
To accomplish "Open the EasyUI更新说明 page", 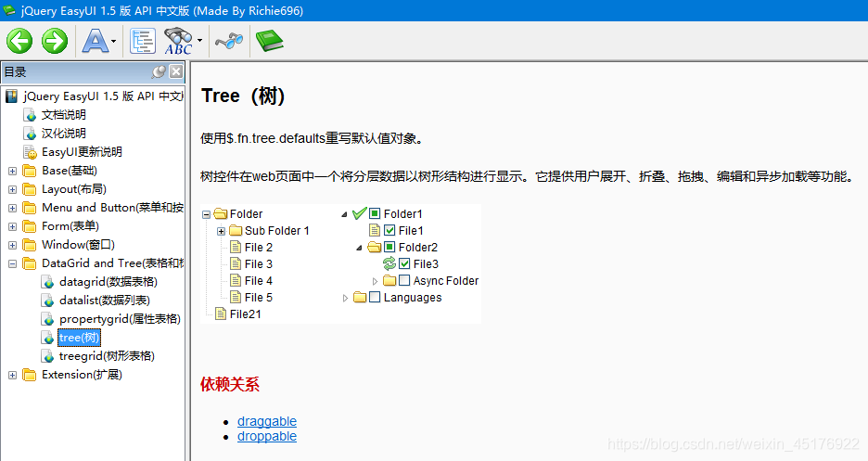I will click(82, 151).
